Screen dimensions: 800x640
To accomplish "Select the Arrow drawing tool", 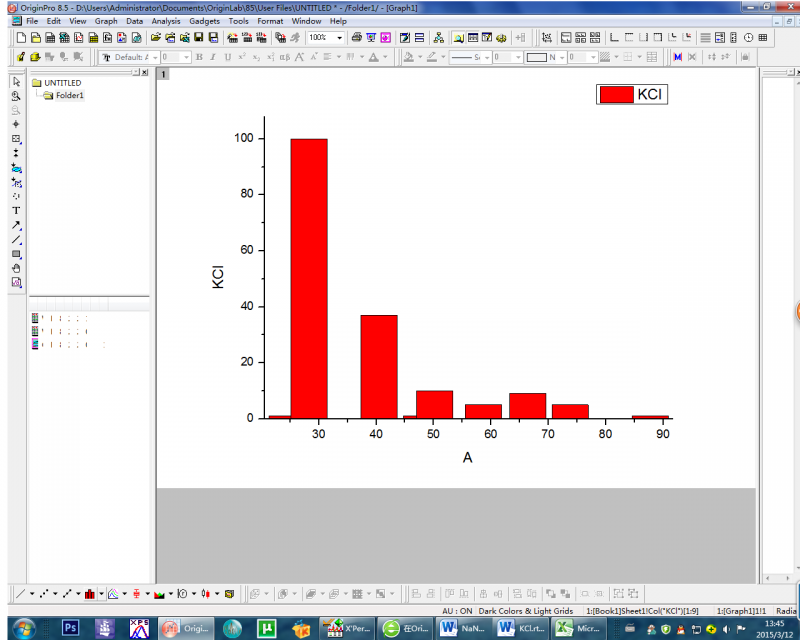I will coord(16,225).
